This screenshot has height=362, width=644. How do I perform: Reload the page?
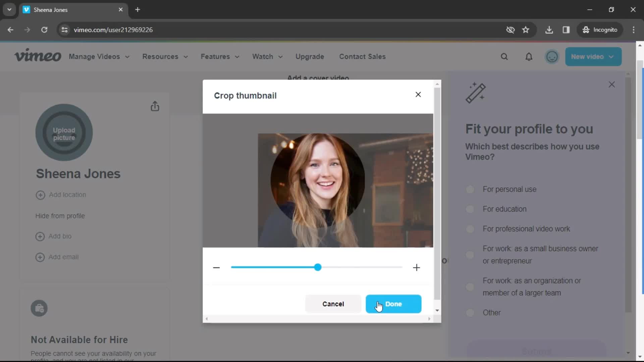44,30
